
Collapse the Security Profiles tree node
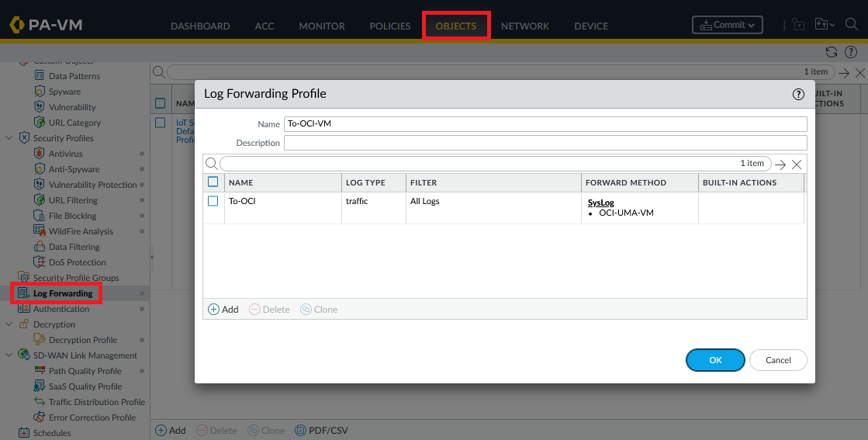[x=9, y=138]
